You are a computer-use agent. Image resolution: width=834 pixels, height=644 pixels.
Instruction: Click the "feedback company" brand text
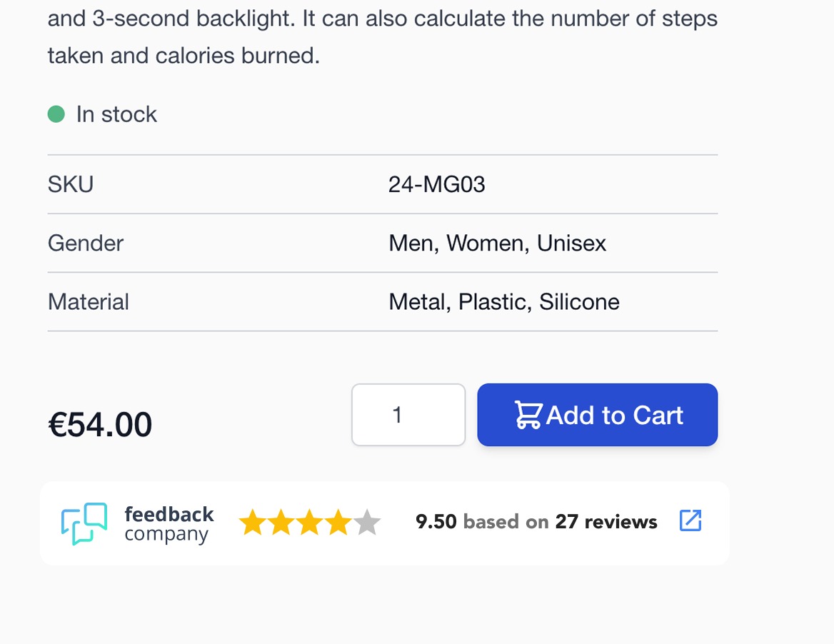click(169, 524)
